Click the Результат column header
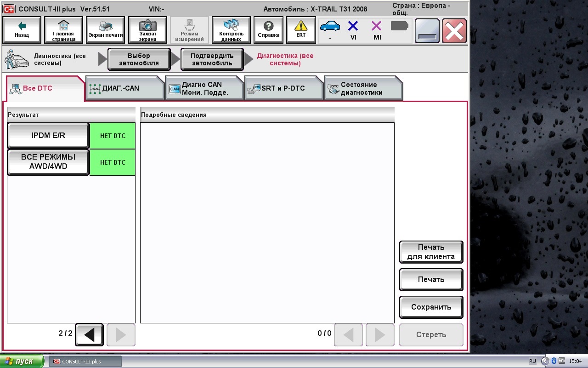 tap(71, 115)
